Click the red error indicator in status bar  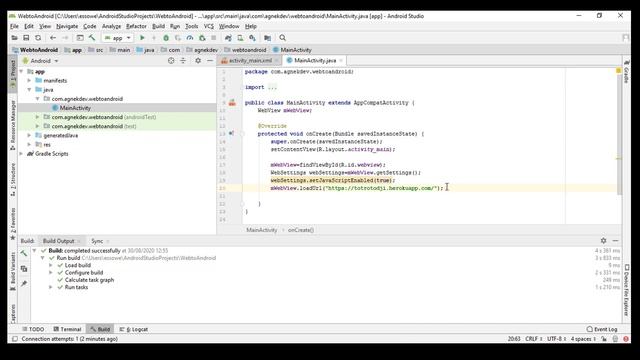626,339
